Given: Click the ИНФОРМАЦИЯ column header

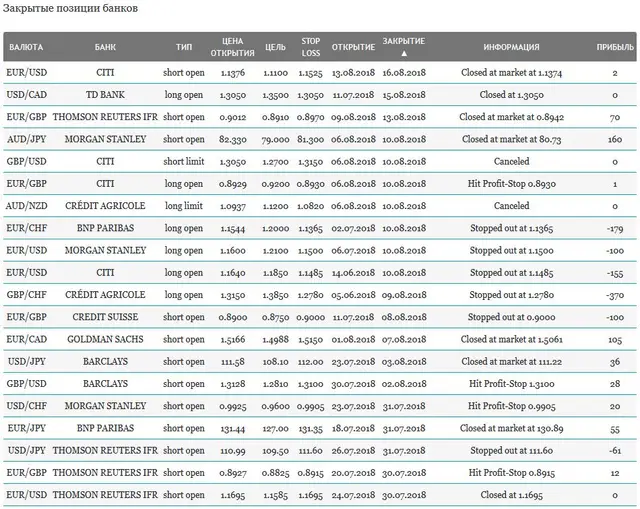Looking at the screenshot, I should pos(511,47).
